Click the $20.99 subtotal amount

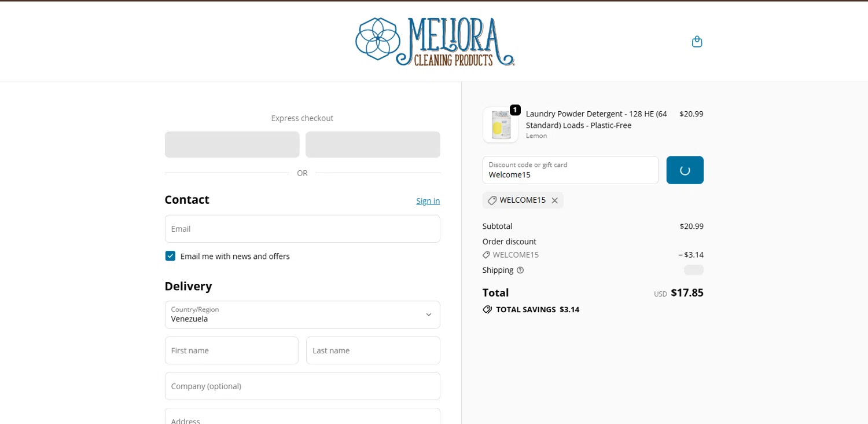coord(692,226)
